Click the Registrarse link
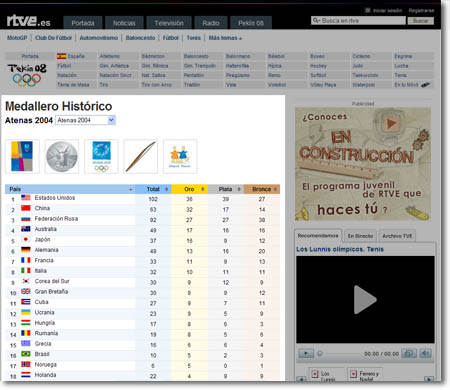The width and height of the screenshot is (450, 390). pos(421,10)
